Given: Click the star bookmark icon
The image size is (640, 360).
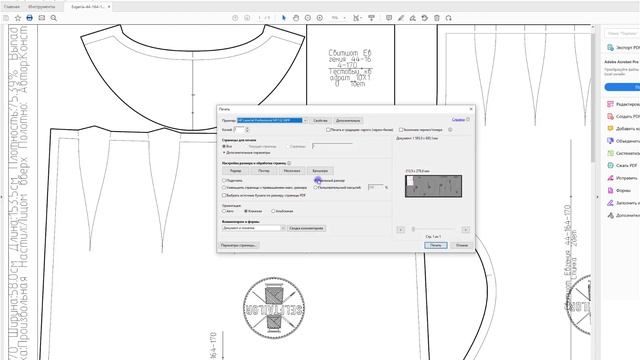Looking at the screenshot, I should 18,18.
